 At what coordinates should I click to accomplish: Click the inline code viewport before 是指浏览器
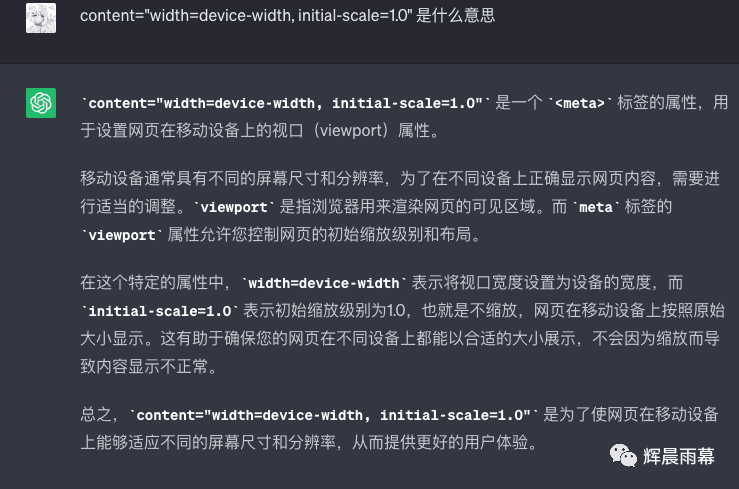pyautogui.click(x=234, y=207)
